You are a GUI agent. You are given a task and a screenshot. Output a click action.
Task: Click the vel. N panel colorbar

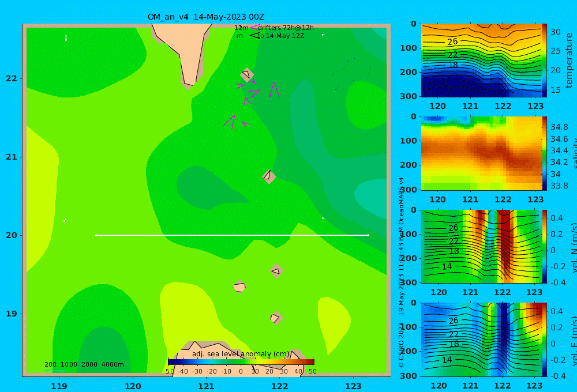pos(545,246)
